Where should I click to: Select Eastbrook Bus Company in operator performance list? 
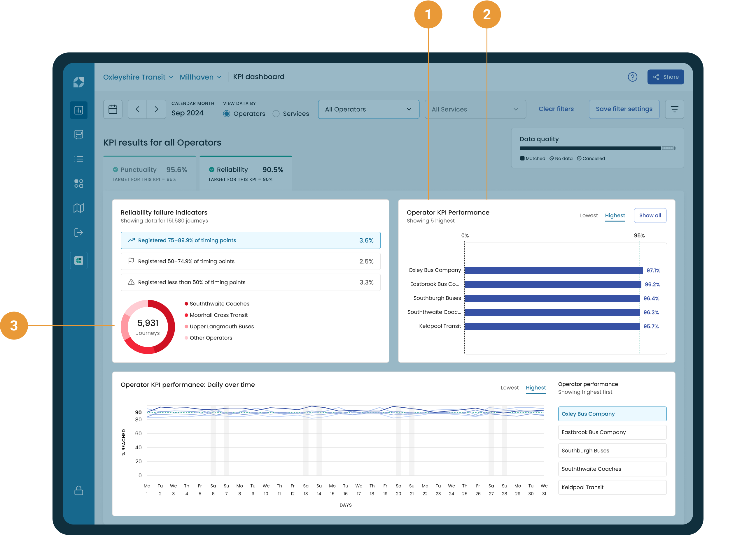612,432
